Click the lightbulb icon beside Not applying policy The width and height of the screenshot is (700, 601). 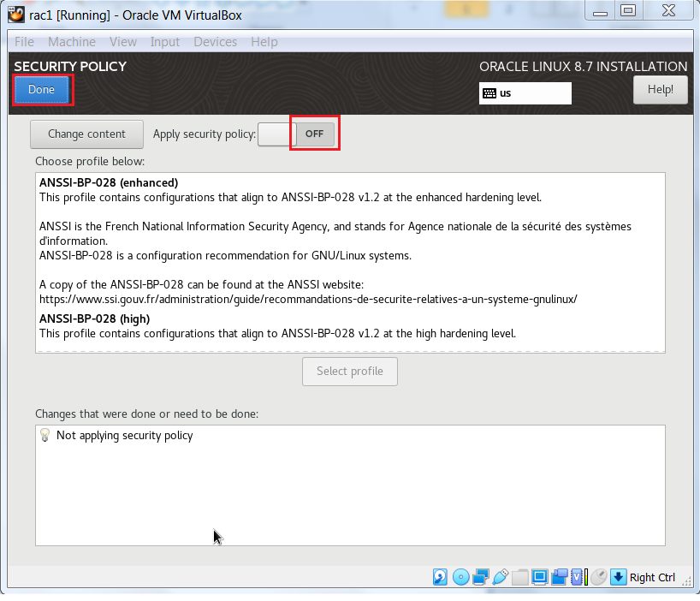(x=45, y=435)
